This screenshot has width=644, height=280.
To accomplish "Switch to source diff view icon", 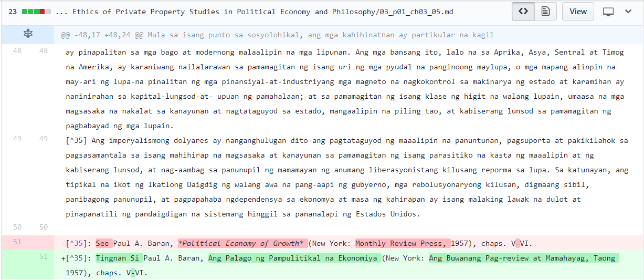I will [x=523, y=11].
